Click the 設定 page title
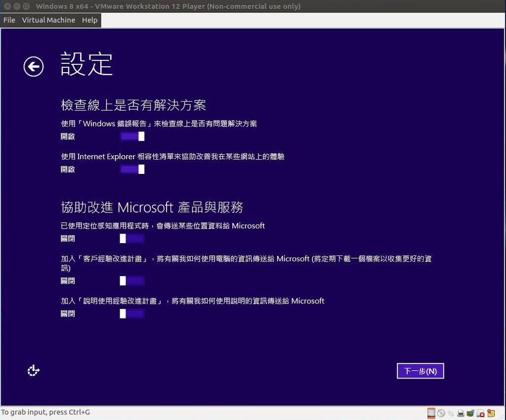Image resolution: width=506 pixels, height=420 pixels. tap(86, 64)
